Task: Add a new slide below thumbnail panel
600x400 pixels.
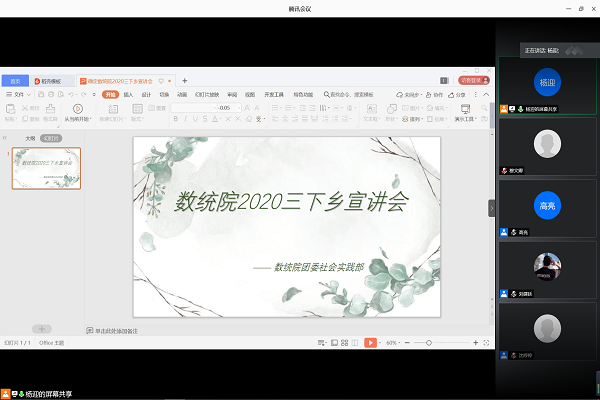Action: coord(41,328)
